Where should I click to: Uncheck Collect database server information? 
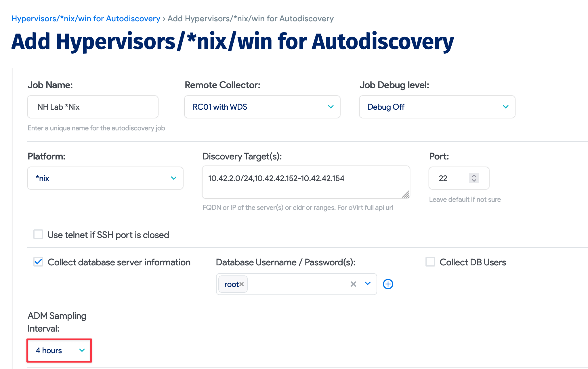38,262
